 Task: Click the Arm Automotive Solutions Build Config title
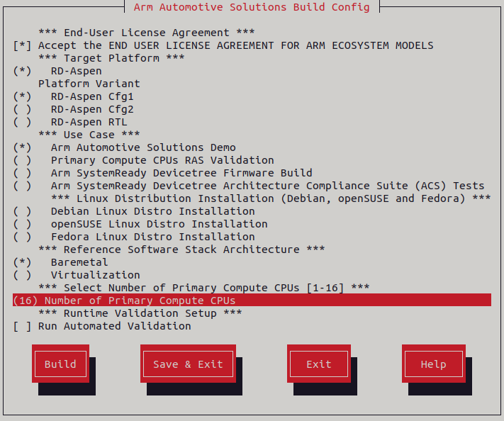[252, 7]
